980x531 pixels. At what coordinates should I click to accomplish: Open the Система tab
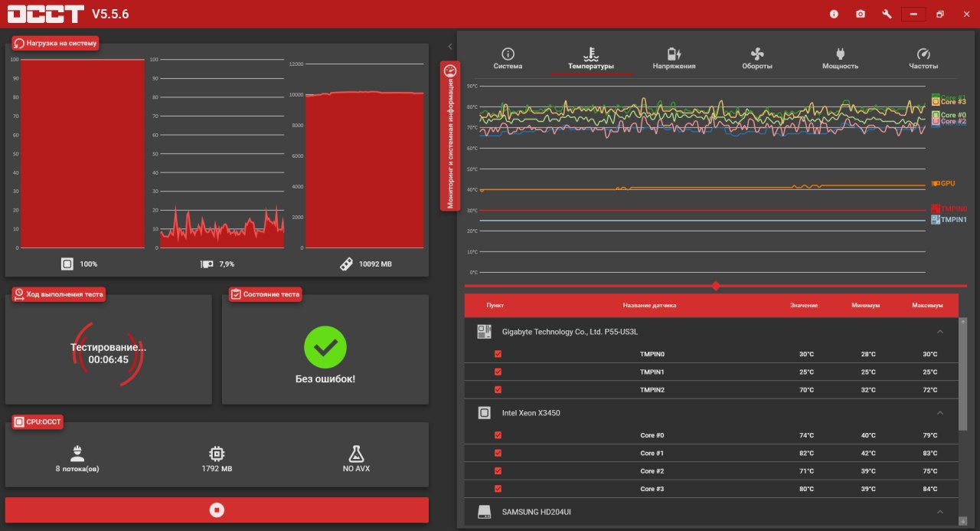pyautogui.click(x=508, y=58)
